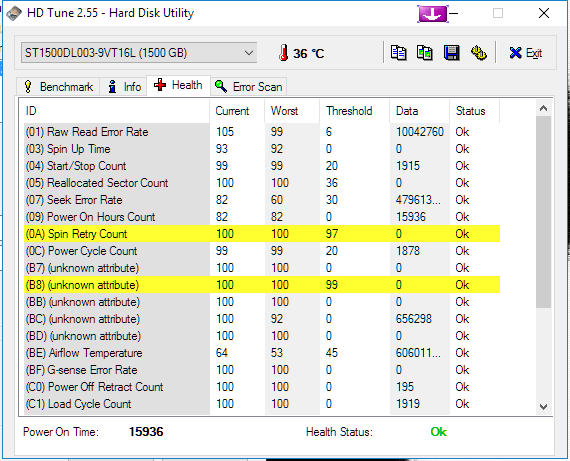This screenshot has height=461, width=570.
Task: Open the drive selection dropdown
Action: pyautogui.click(x=139, y=53)
